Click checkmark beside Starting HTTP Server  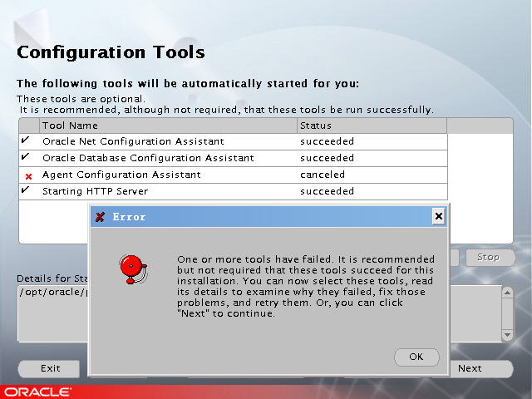[25, 190]
